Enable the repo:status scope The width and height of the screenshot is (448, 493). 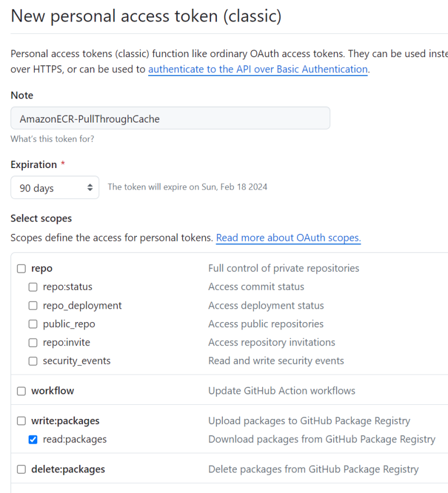tap(33, 287)
